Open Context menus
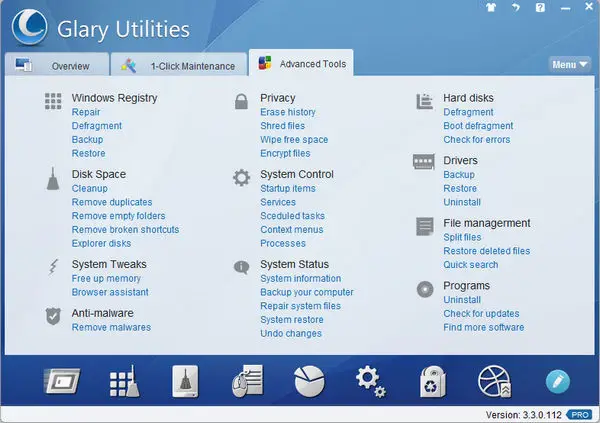 pyautogui.click(x=292, y=230)
